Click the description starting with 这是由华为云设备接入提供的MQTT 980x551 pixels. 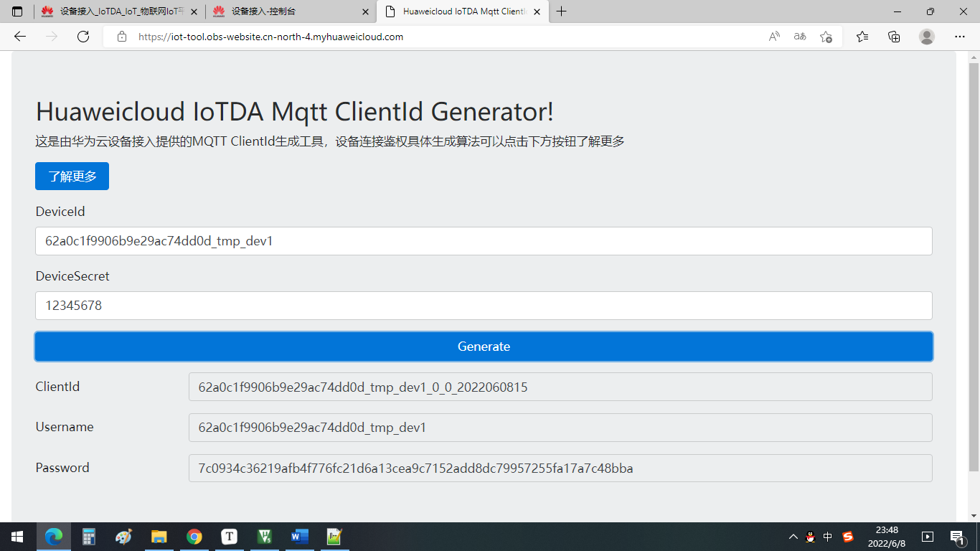[330, 141]
